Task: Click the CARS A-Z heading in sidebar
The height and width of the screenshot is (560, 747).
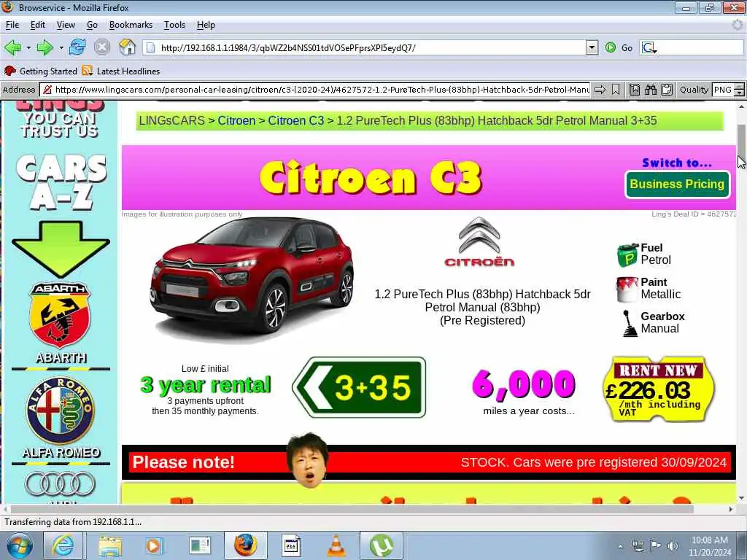Action: click(61, 182)
